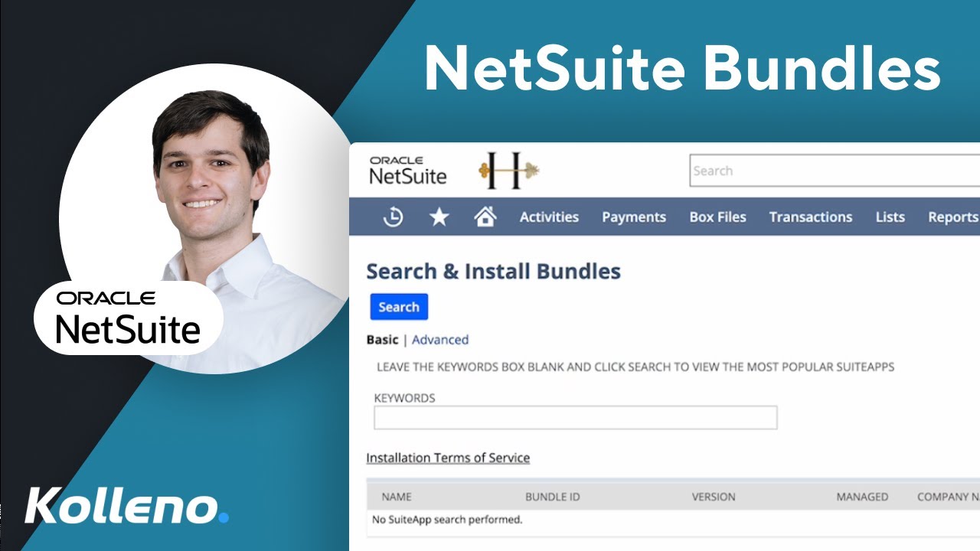This screenshot has height=551, width=980.
Task: Focus the Keywords input box
Action: click(575, 418)
